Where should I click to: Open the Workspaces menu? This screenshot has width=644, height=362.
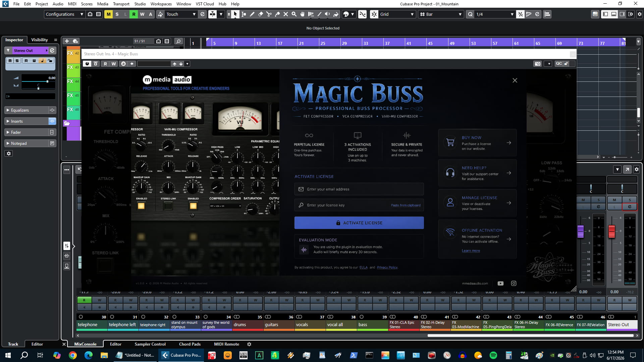(x=161, y=4)
